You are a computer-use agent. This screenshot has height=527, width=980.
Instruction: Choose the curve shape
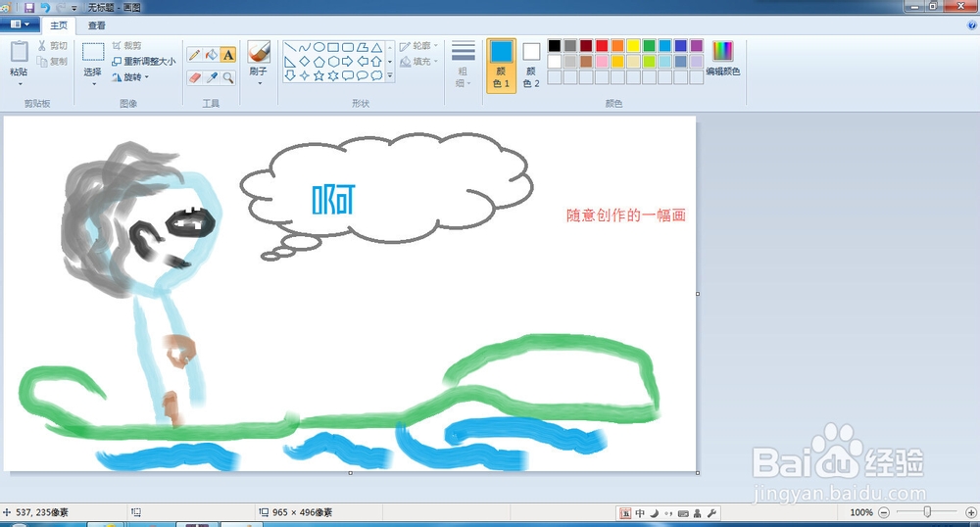tap(305, 47)
